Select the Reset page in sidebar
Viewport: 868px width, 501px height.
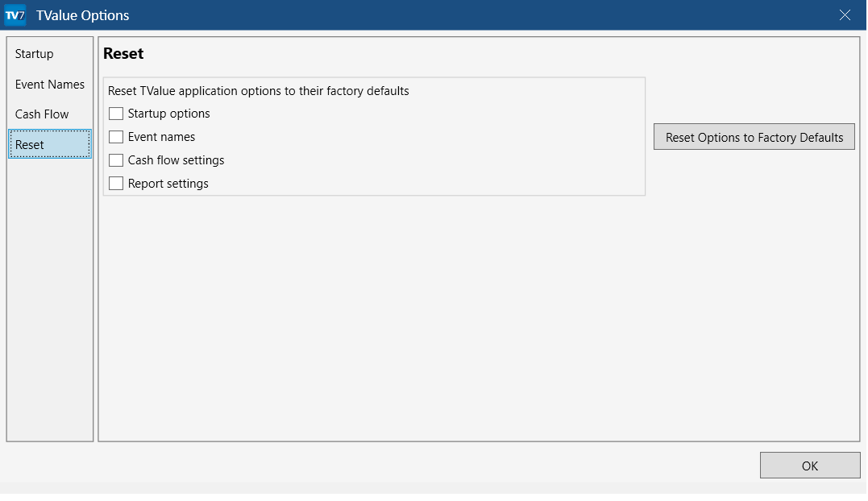pos(50,144)
